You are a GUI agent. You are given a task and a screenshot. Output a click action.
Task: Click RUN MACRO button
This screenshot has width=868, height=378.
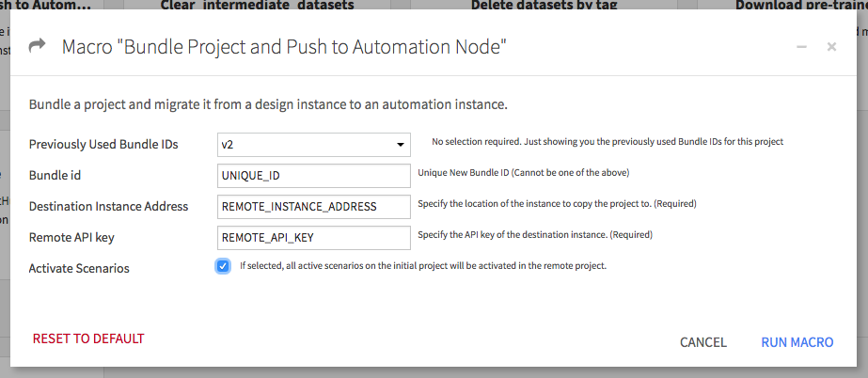[797, 342]
